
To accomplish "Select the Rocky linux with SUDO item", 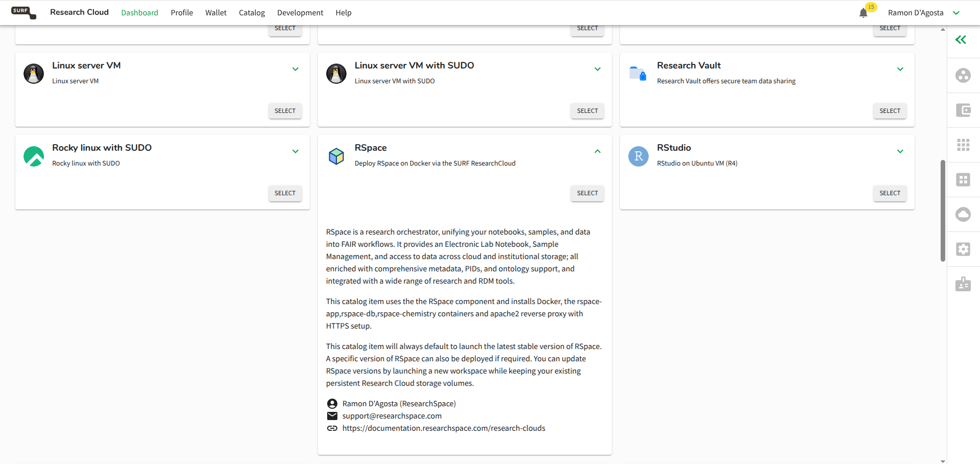I will [285, 193].
